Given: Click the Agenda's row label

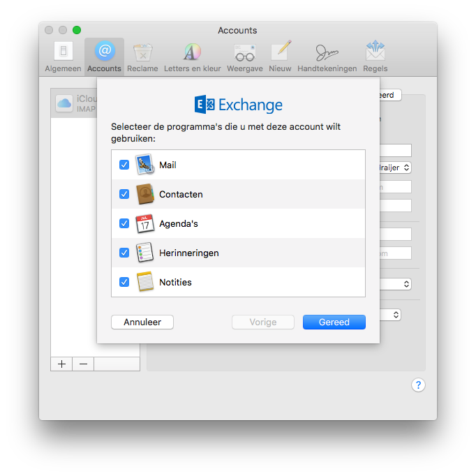Looking at the screenshot, I should 179,224.
